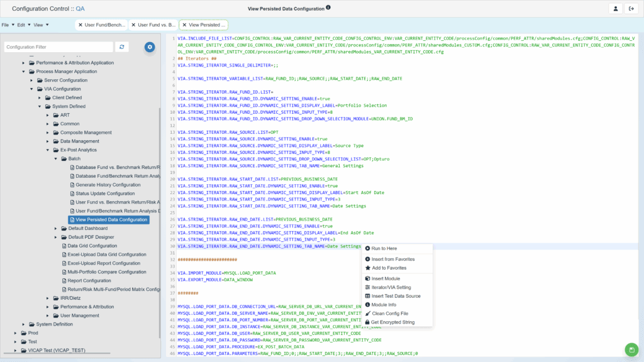Expand the IRR/Dietz folder
Screen dimensions: 644x362
pyautogui.click(x=47, y=298)
